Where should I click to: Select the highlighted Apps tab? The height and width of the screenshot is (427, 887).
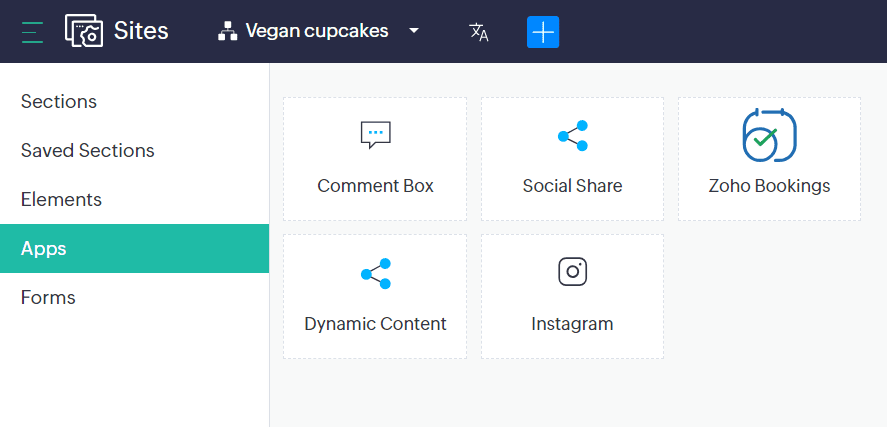44,249
